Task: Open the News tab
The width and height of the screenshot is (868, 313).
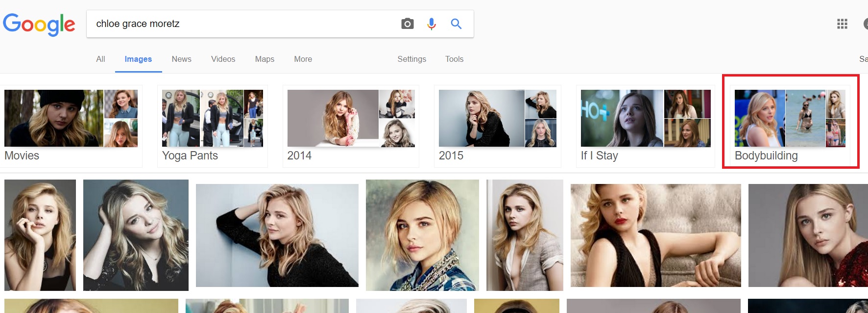Action: 181,59
